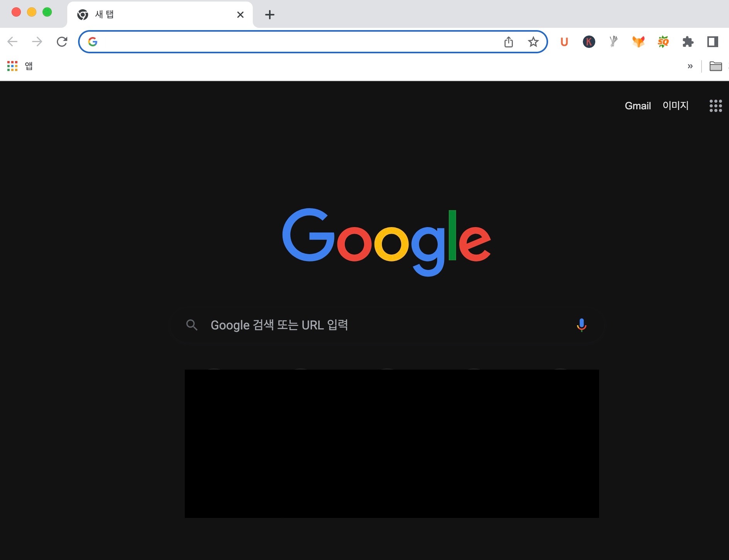Go forward using the forward arrow
The height and width of the screenshot is (560, 729).
click(x=37, y=41)
